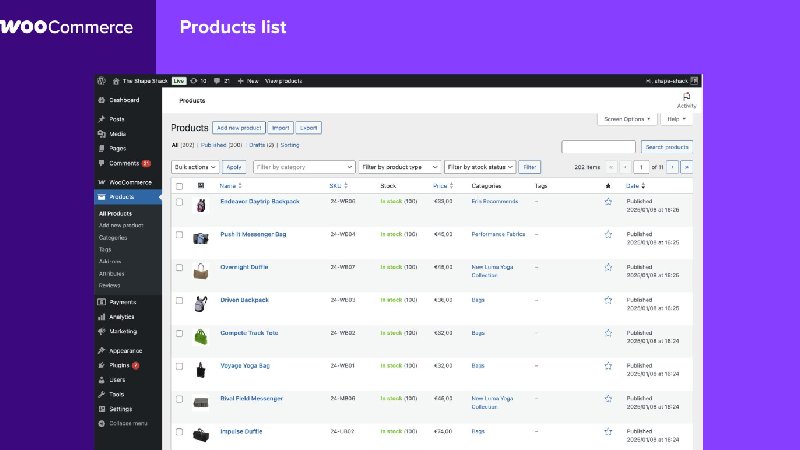
Task: Star the Push It Messenger Bag product
Action: [608, 235]
